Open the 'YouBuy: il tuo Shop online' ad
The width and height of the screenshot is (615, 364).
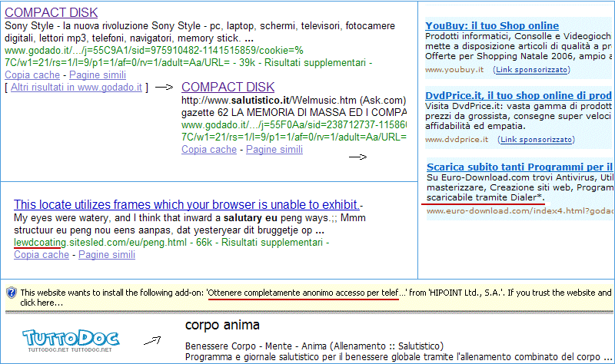[492, 26]
